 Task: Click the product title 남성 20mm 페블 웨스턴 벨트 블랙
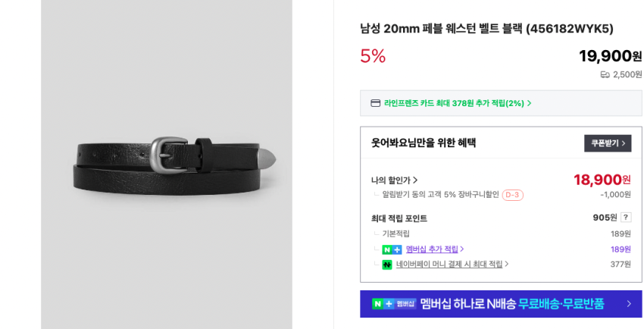486,29
